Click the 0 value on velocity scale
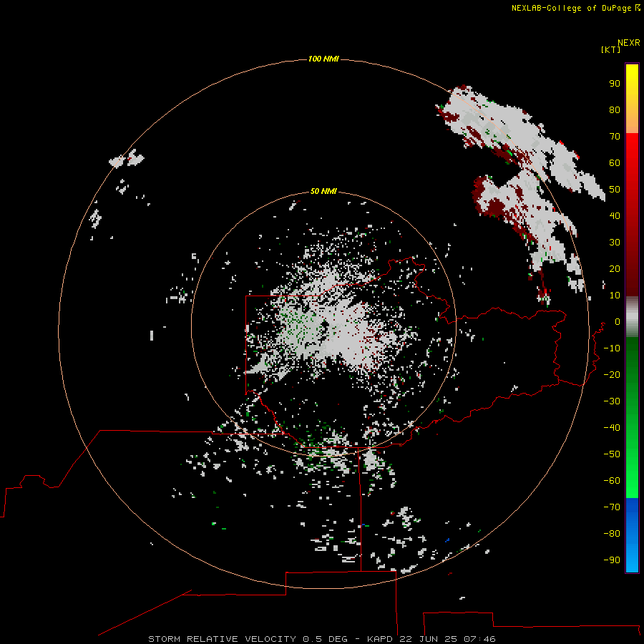The width and height of the screenshot is (644, 644). [618, 322]
